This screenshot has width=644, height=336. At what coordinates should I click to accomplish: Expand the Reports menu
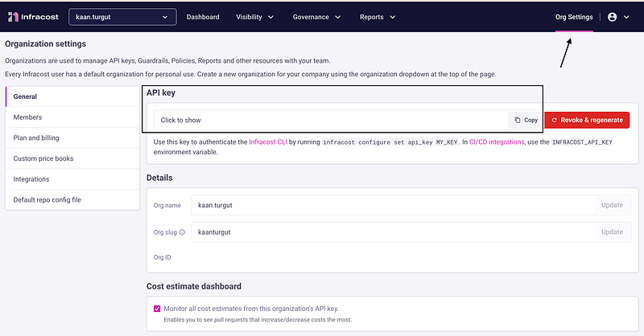point(377,17)
